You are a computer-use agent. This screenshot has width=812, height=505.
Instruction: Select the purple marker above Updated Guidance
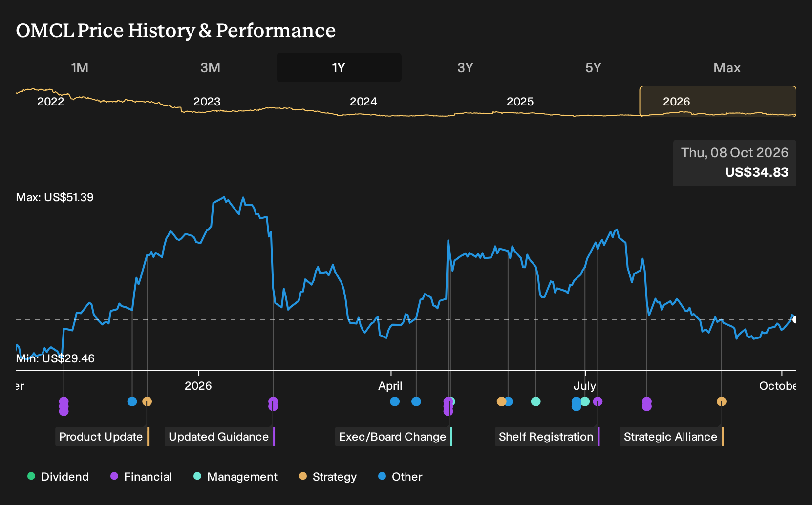pyautogui.click(x=273, y=404)
